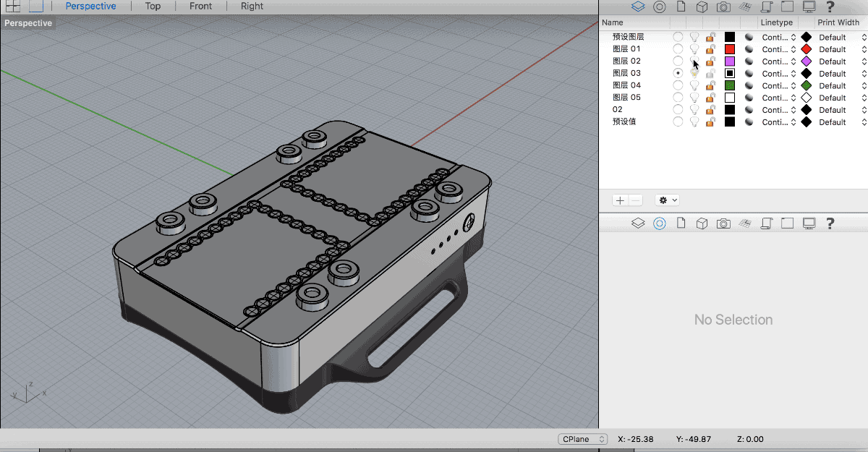This screenshot has width=868, height=452.
Task: Make 图层 02 the current layer
Action: click(x=678, y=61)
